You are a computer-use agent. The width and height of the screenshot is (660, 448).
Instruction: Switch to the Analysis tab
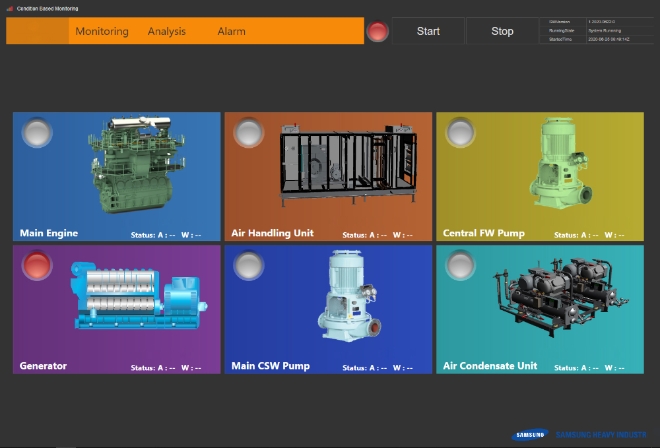167,31
